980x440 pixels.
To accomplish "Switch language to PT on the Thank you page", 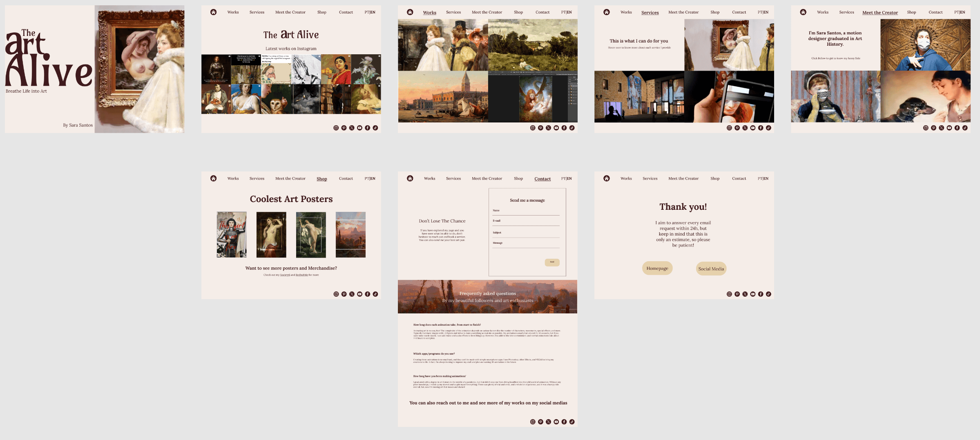I will click(x=760, y=178).
